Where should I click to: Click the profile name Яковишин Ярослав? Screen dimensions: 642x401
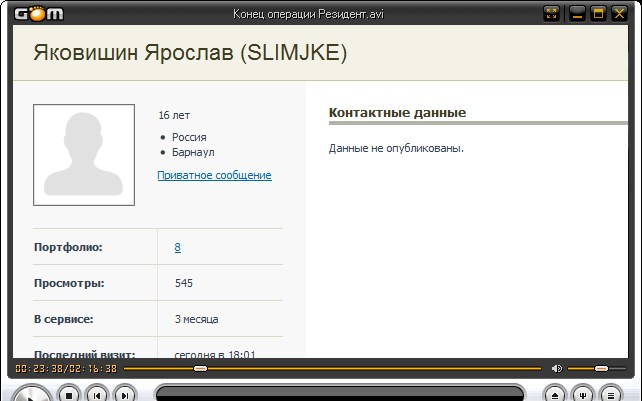click(190, 54)
